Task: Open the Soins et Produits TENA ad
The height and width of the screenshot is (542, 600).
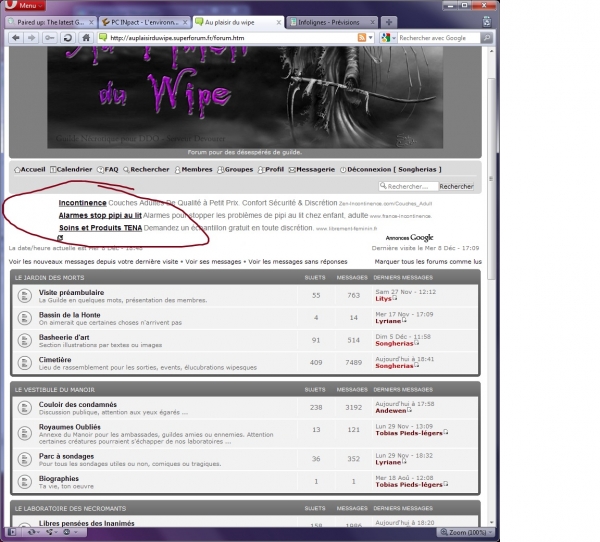Action: tap(100, 228)
